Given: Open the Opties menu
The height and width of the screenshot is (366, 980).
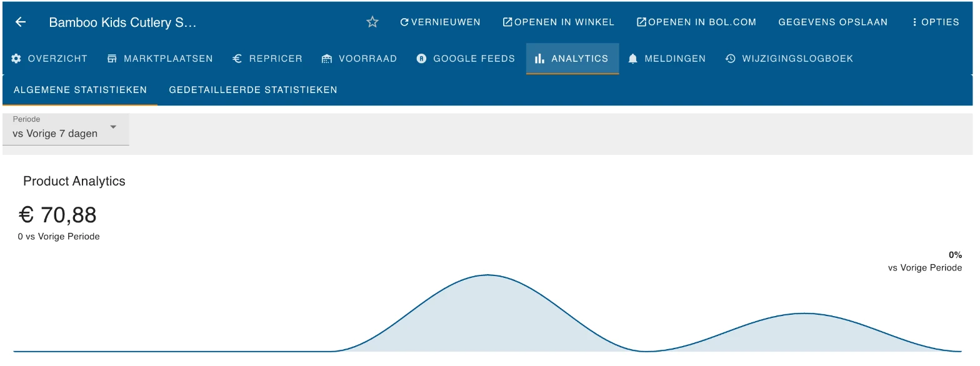Looking at the screenshot, I should 935,22.
